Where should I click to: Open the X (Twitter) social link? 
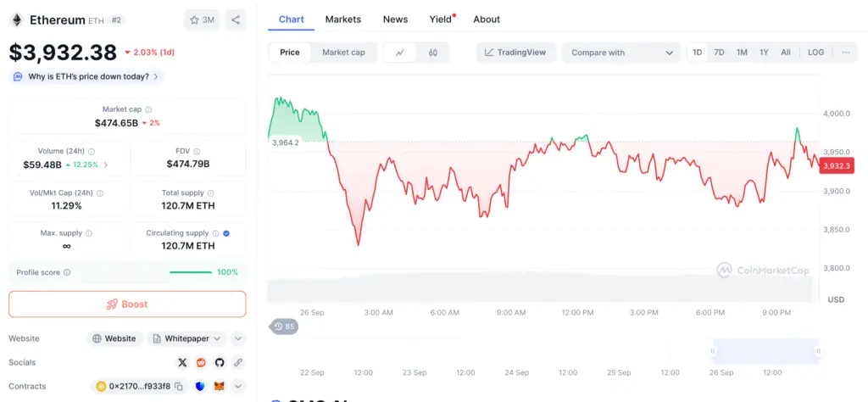coord(182,363)
